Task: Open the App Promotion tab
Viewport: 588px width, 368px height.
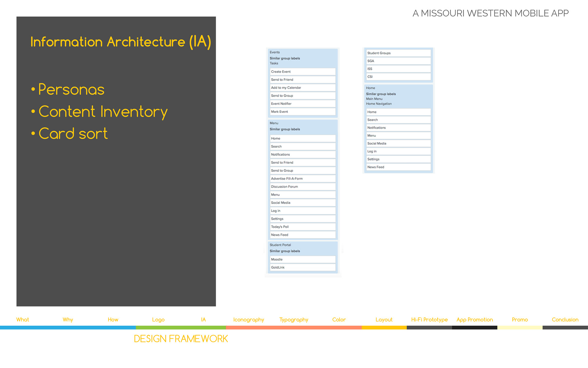Action: (475, 320)
